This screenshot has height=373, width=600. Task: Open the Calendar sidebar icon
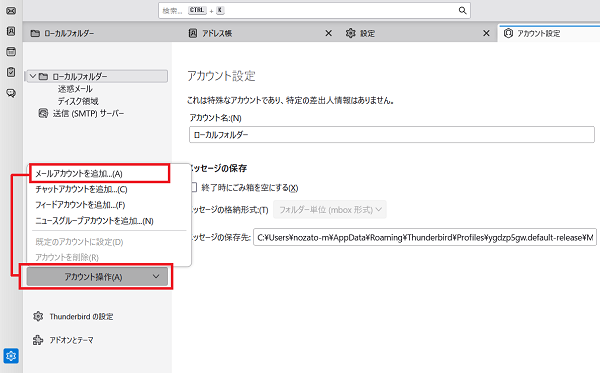11,51
